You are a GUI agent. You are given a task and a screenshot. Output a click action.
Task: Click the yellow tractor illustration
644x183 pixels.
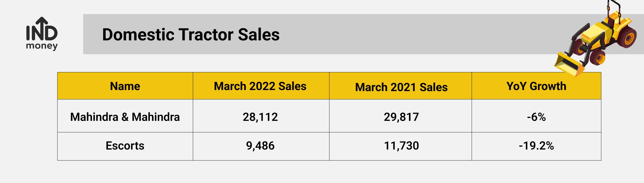[x=595, y=39]
